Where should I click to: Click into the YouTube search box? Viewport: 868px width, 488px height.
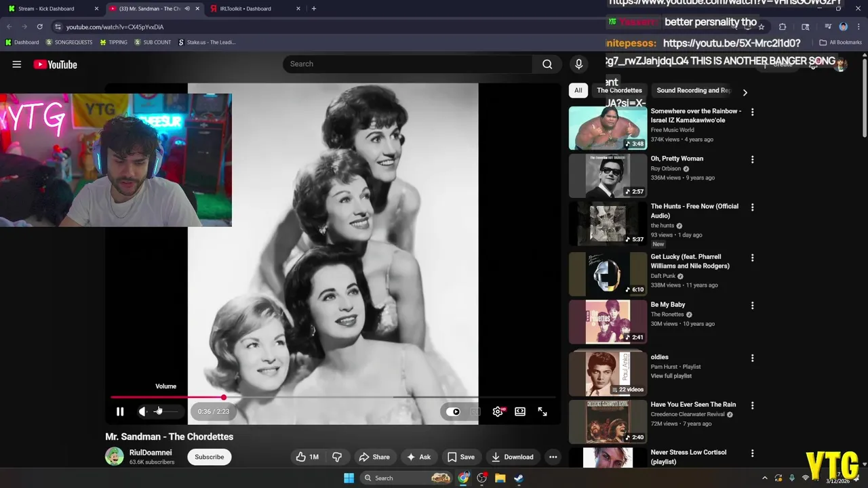(x=407, y=64)
